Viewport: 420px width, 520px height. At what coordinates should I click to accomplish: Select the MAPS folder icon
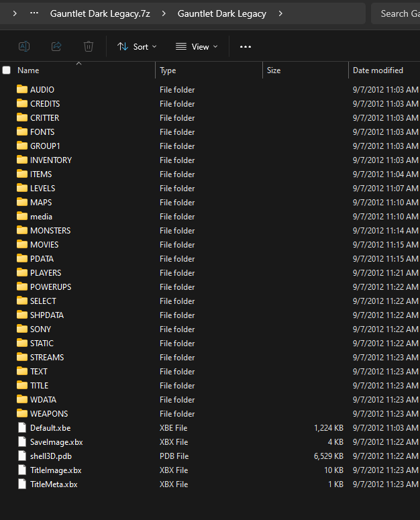click(x=22, y=202)
